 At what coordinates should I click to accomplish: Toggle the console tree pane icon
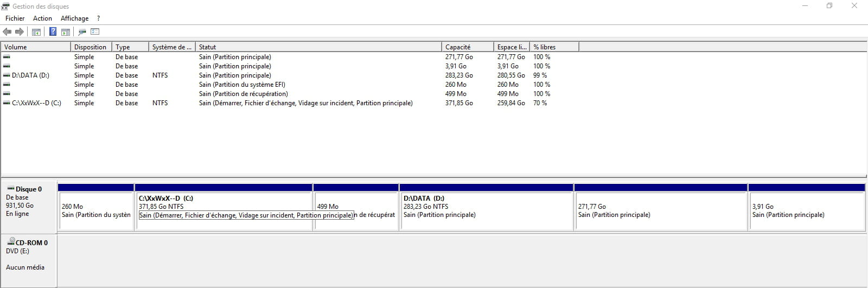tap(36, 32)
